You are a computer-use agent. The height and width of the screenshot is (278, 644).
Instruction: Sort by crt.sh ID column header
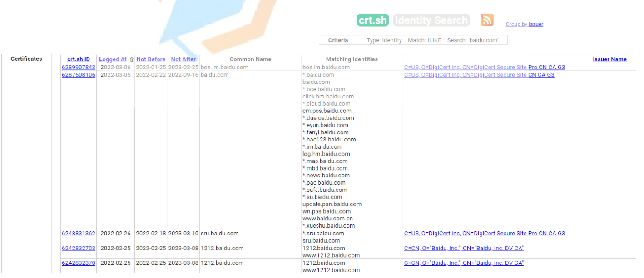click(x=79, y=59)
